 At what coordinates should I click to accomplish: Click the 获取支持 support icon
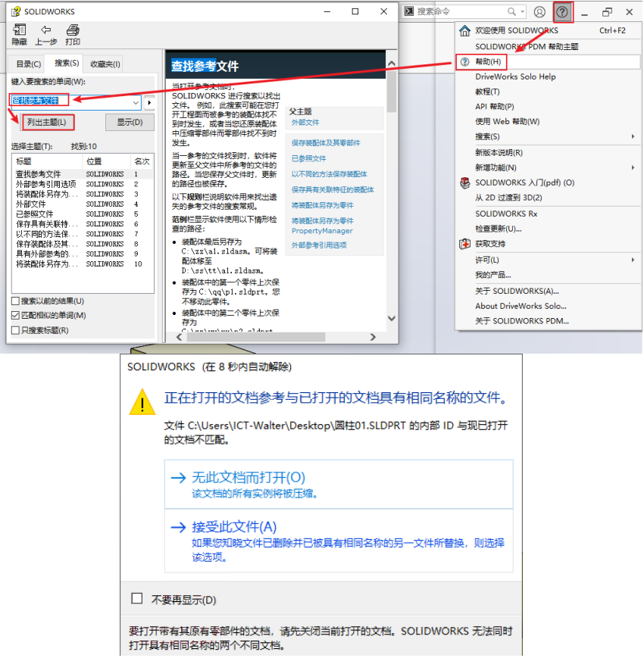point(465,244)
